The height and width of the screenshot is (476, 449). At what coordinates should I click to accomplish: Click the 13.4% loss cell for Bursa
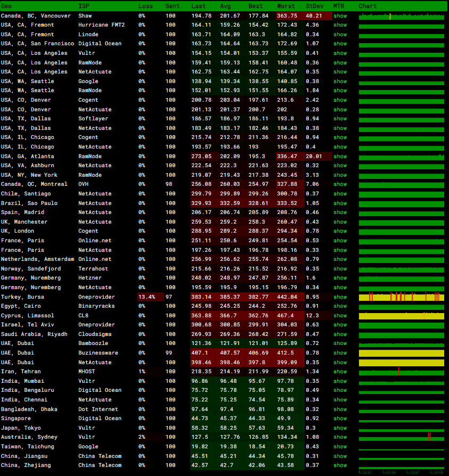tap(146, 297)
